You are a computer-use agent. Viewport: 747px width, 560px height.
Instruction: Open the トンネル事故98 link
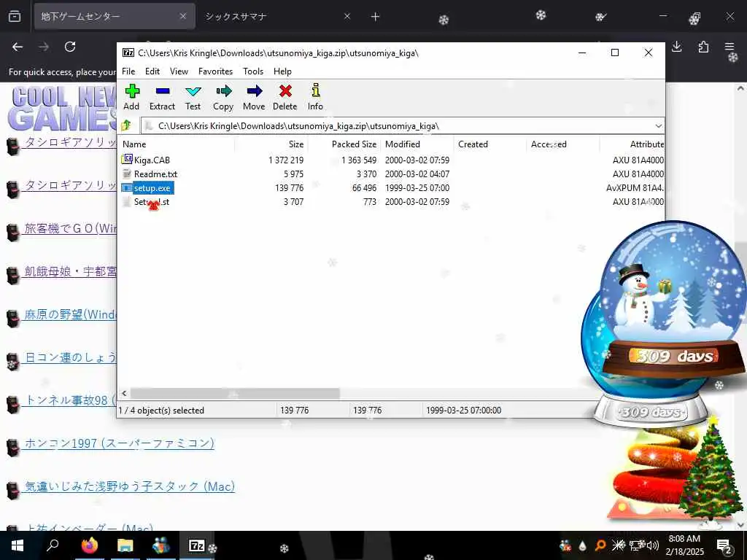[x=71, y=400]
